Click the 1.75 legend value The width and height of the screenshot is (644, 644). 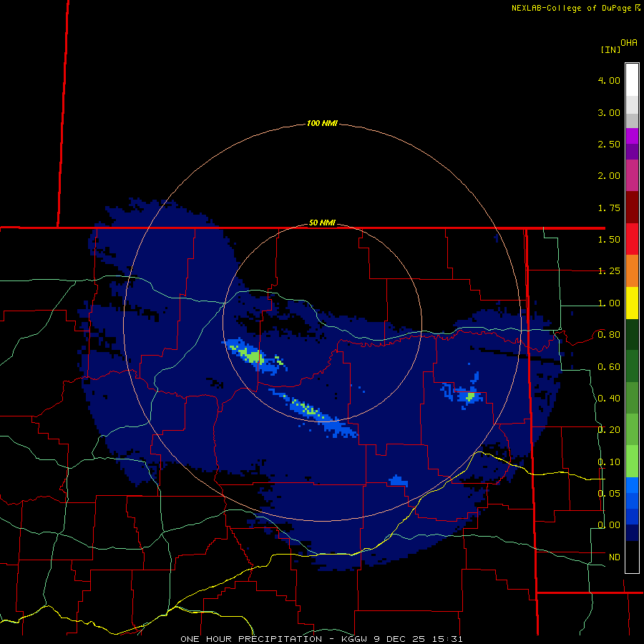tap(609, 208)
